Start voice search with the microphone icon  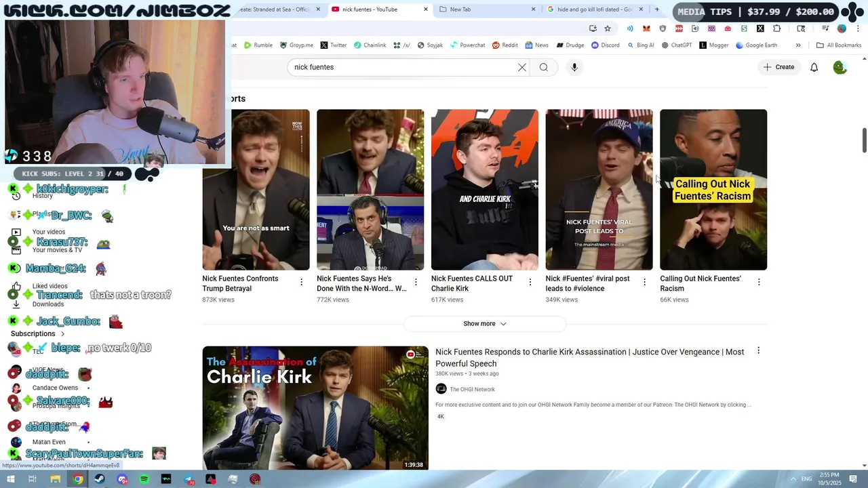[x=574, y=67]
